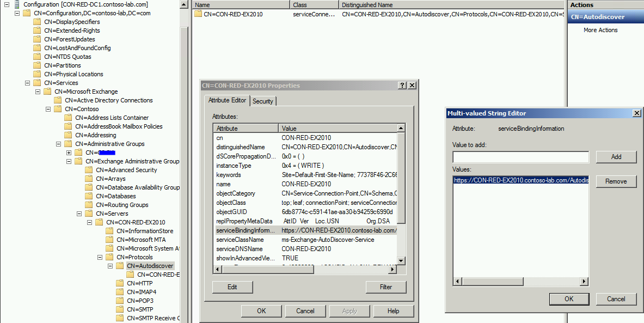Cancel the Multi-valued String Editor

pyautogui.click(x=616, y=298)
